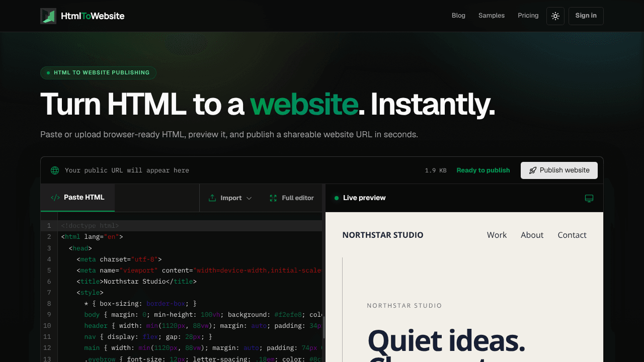Click the expand arrows icon on Full editor

(x=273, y=198)
